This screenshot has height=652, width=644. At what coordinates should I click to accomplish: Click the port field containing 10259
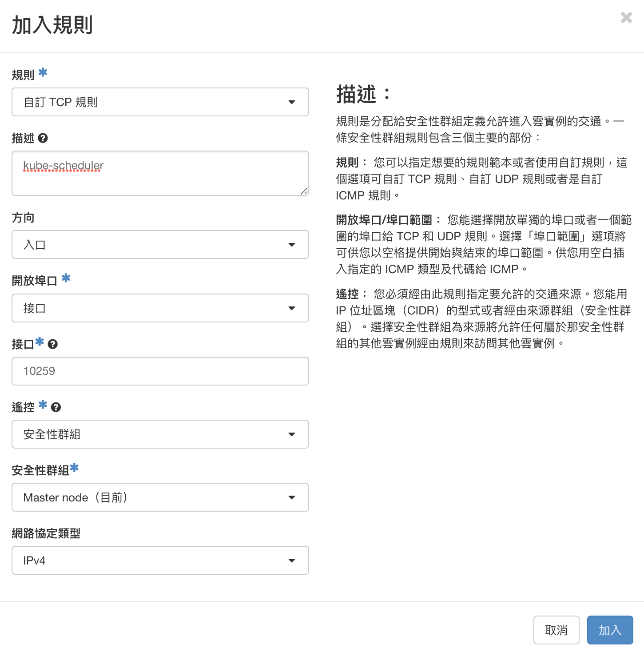[x=160, y=371]
